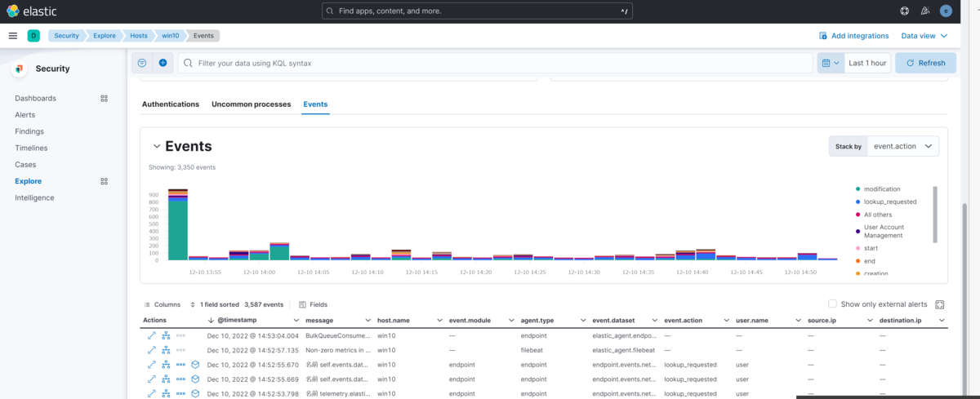Click the Refresh button
The width and height of the screenshot is (980, 399).
(926, 63)
